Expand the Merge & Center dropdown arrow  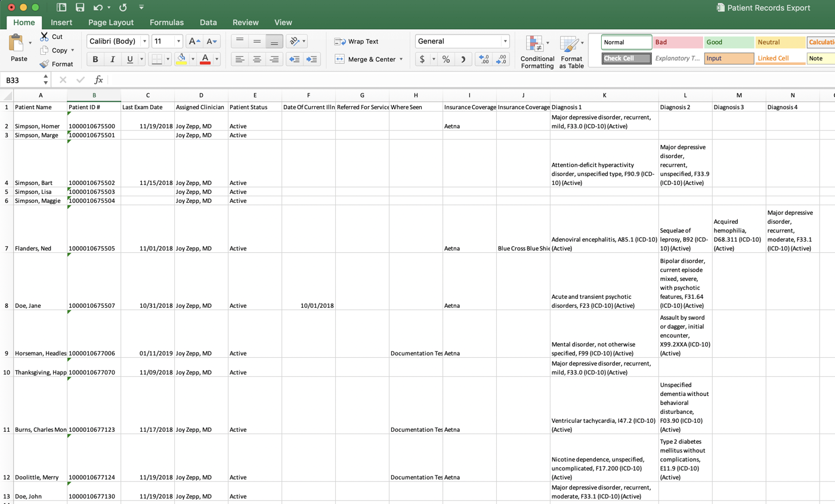coord(401,60)
